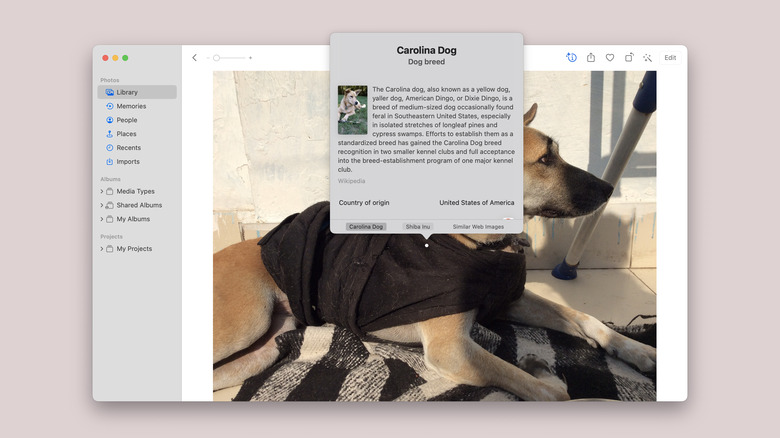The width and height of the screenshot is (780, 438).
Task: Mark photo as favorite with heart icon
Action: pos(610,58)
